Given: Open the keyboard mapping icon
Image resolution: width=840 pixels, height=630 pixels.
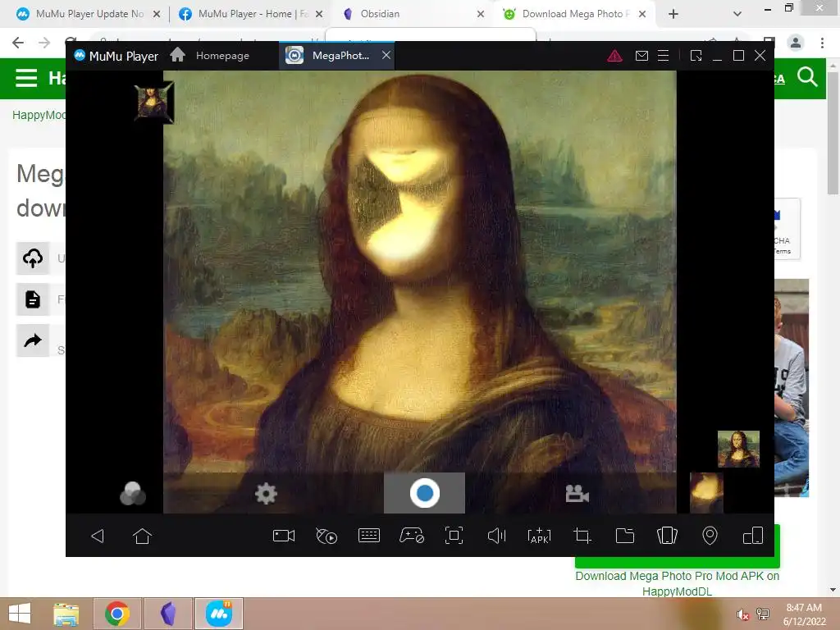Looking at the screenshot, I should 368,536.
